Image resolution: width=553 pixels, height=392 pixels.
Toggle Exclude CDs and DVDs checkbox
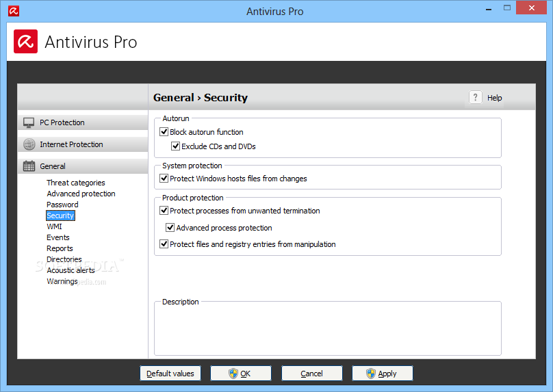click(175, 146)
